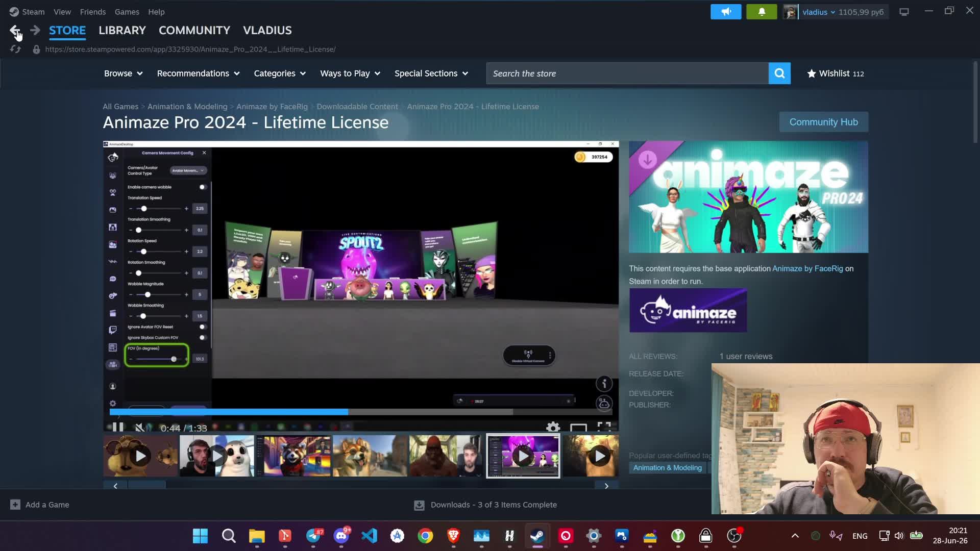Go forward with the Steam forward arrow
The height and width of the screenshot is (551, 980).
point(35,31)
